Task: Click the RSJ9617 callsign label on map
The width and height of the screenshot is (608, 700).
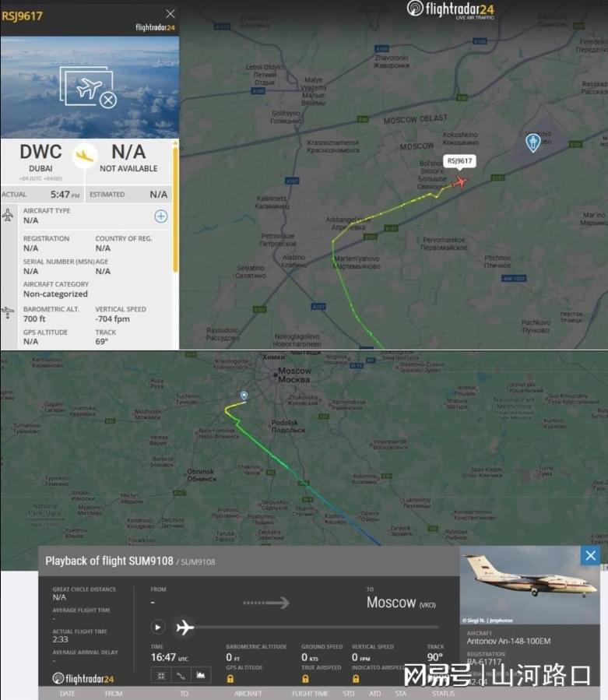Action: pos(459,161)
